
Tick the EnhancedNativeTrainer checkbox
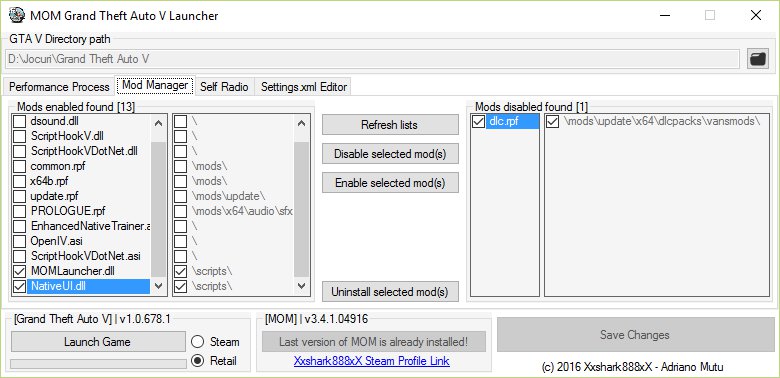point(19,226)
